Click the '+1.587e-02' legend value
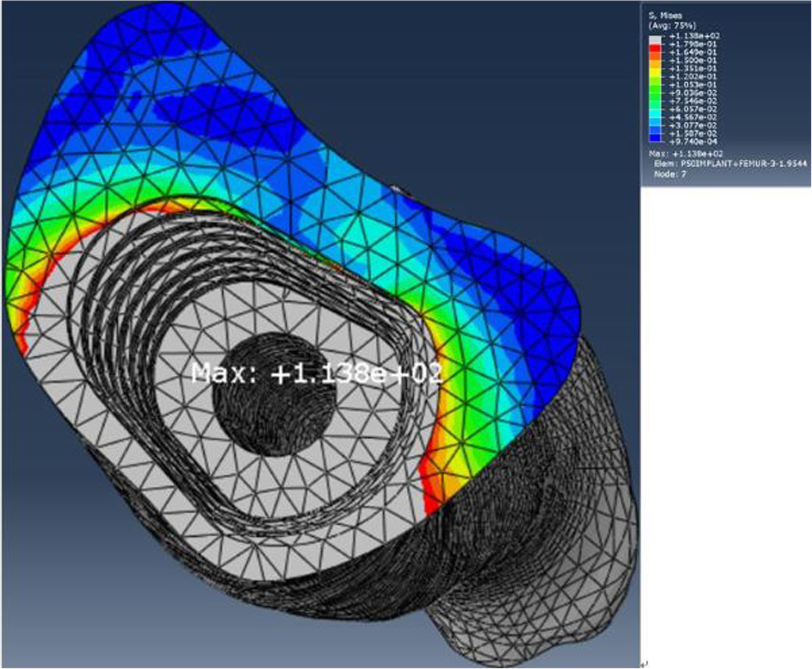 pyautogui.click(x=693, y=134)
